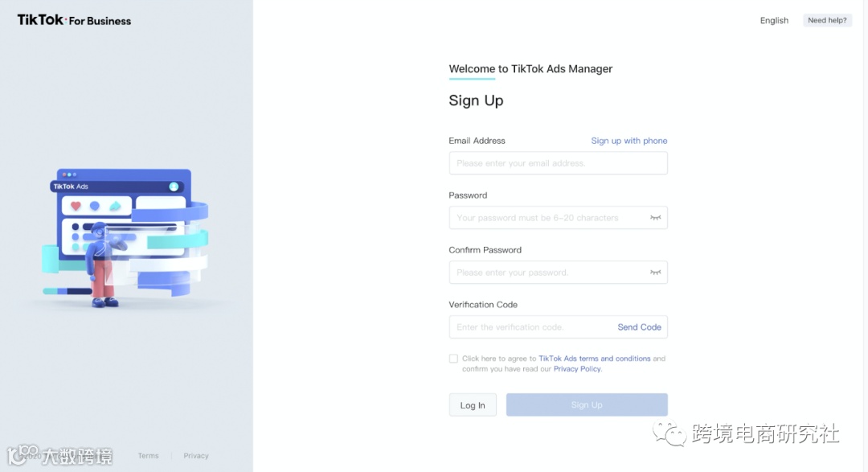Screen dimensions: 868x472
Task: Open the English language selector
Action: tap(774, 20)
